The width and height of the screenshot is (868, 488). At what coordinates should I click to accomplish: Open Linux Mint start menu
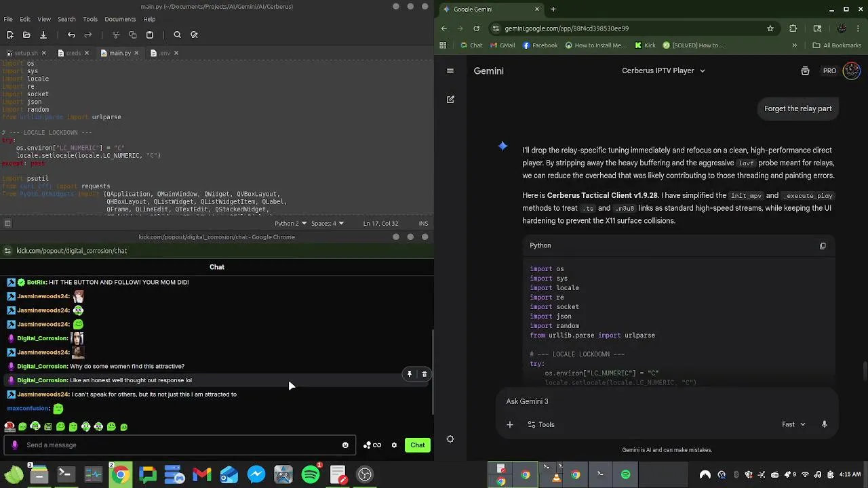(x=13, y=474)
